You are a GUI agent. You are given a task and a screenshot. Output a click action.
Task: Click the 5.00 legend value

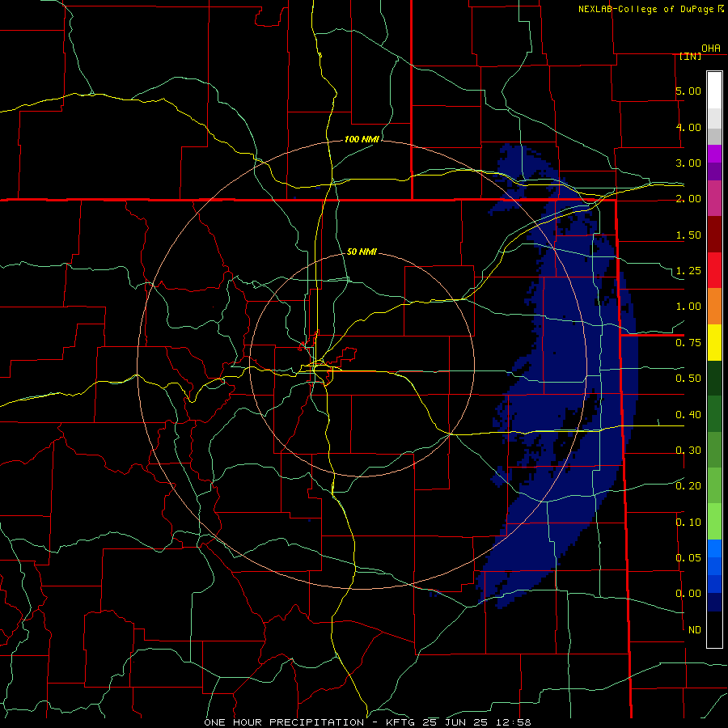coord(688,91)
